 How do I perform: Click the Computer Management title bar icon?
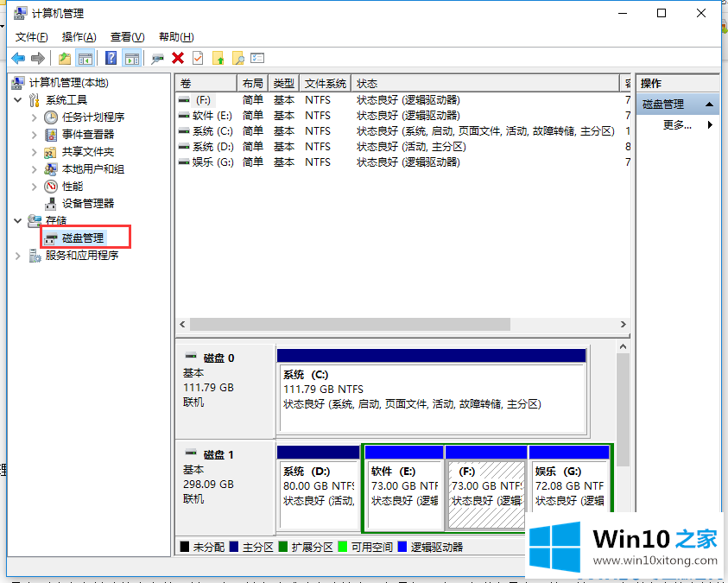click(20, 13)
